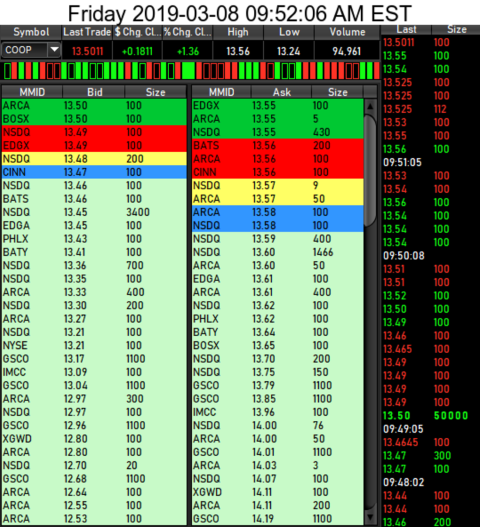Click the $ Chg. Cl... column header
This screenshot has width=480, height=527.
[x=137, y=32]
